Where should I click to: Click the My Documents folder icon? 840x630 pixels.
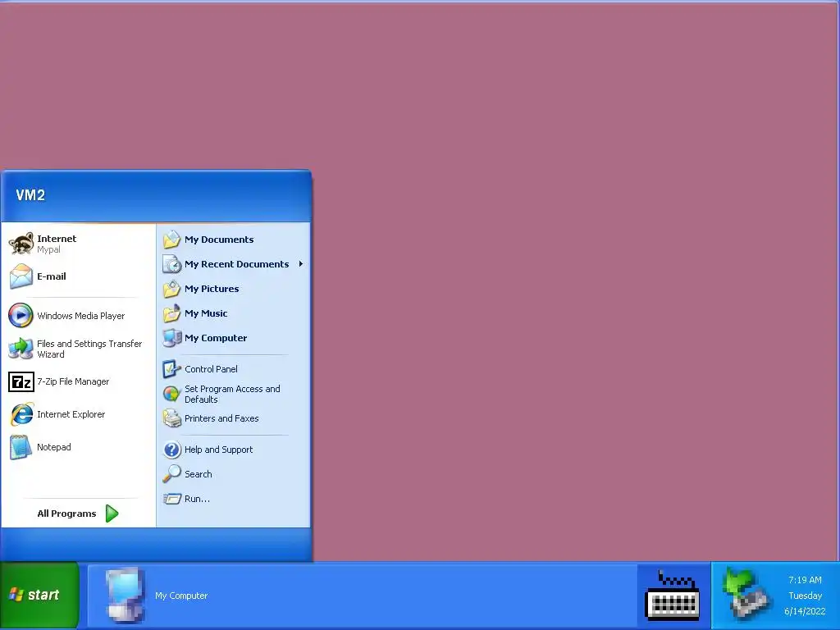coord(172,240)
